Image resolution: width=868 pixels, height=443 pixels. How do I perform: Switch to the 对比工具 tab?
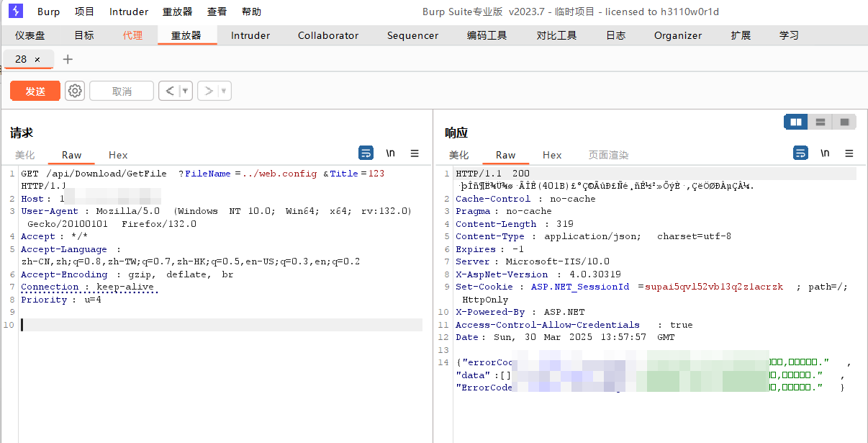[x=556, y=35]
